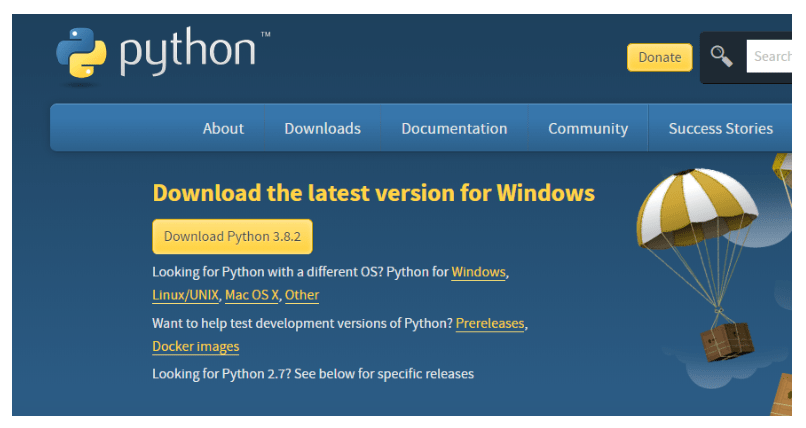Open the Community menu
This screenshot has height=428, width=806.
588,128
